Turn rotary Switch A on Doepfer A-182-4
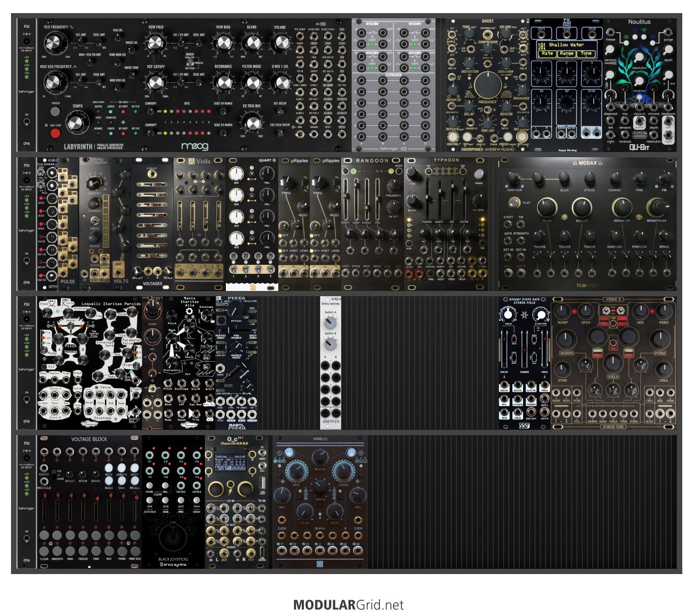 click(330, 323)
